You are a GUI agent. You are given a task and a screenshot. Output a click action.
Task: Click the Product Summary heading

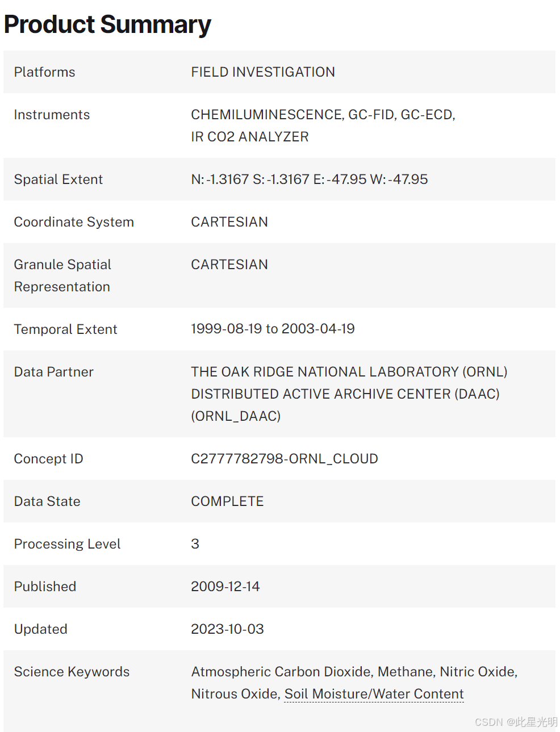pyautogui.click(x=107, y=24)
